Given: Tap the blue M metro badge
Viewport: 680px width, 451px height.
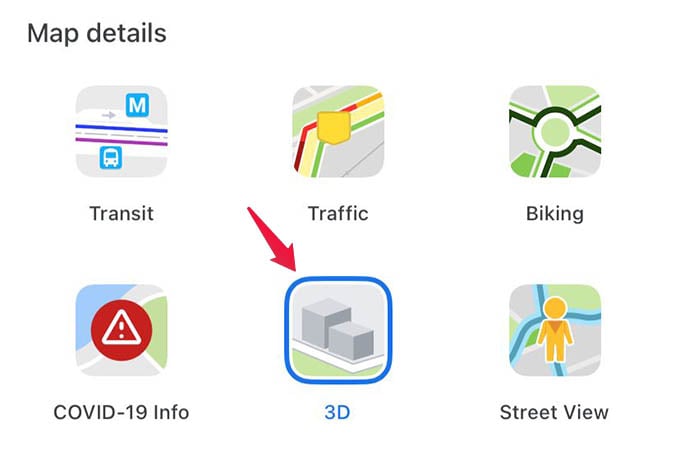Looking at the screenshot, I should [137, 105].
